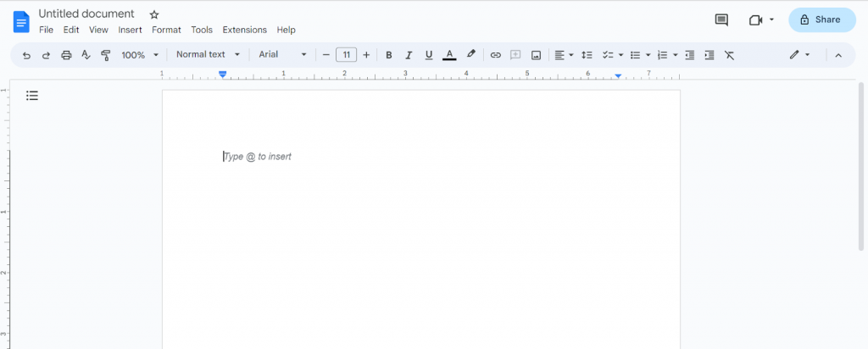Click the font size 11 field
868x349 pixels.
click(346, 55)
